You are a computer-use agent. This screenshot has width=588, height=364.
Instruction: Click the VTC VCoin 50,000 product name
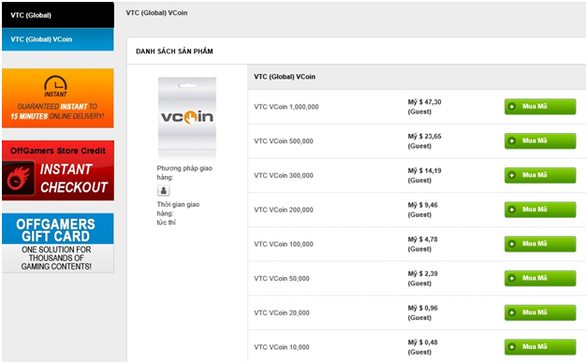pyautogui.click(x=282, y=279)
